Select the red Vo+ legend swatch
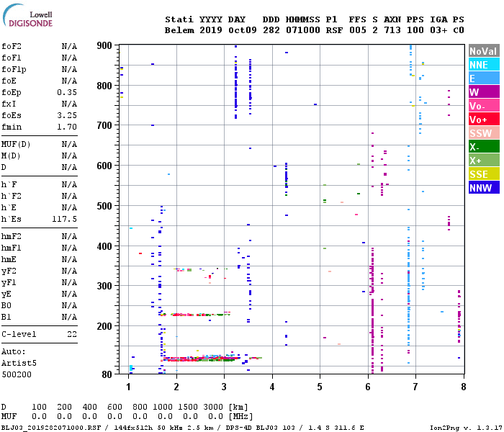 pyautogui.click(x=484, y=120)
